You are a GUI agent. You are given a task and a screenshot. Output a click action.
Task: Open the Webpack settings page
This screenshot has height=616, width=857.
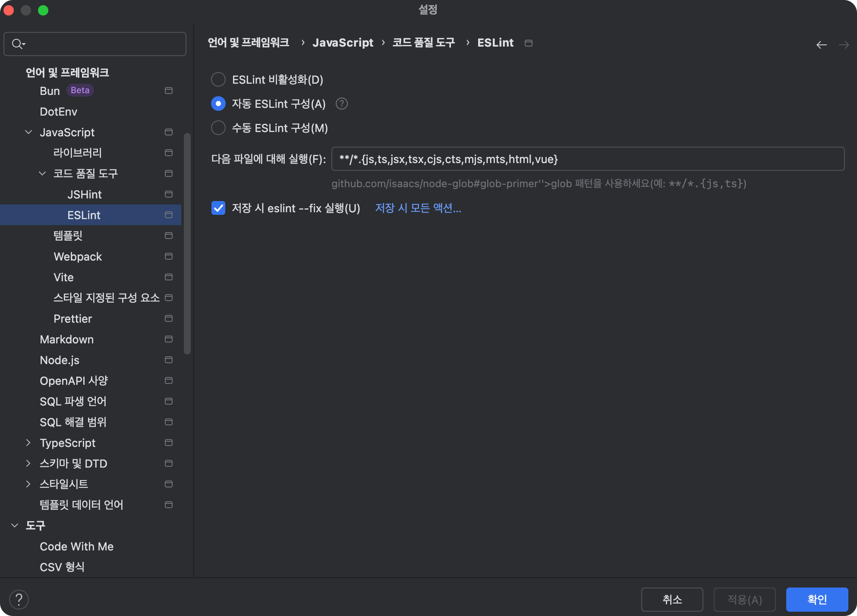point(78,257)
